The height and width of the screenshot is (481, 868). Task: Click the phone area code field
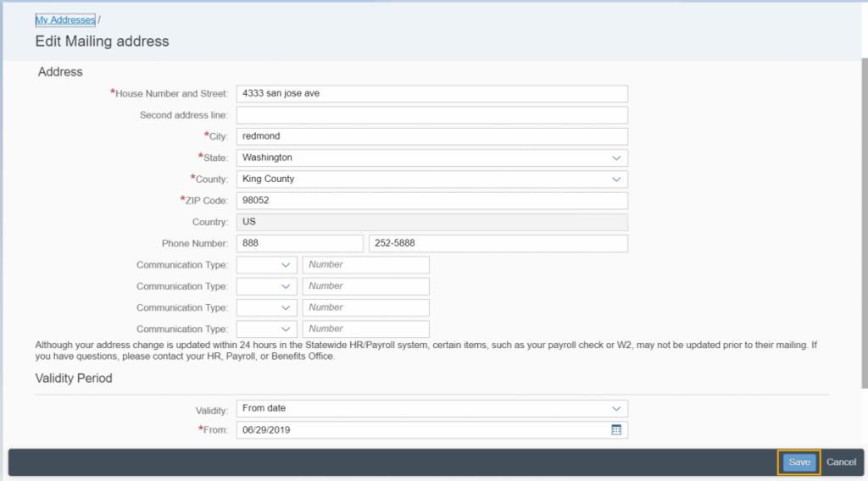299,244
